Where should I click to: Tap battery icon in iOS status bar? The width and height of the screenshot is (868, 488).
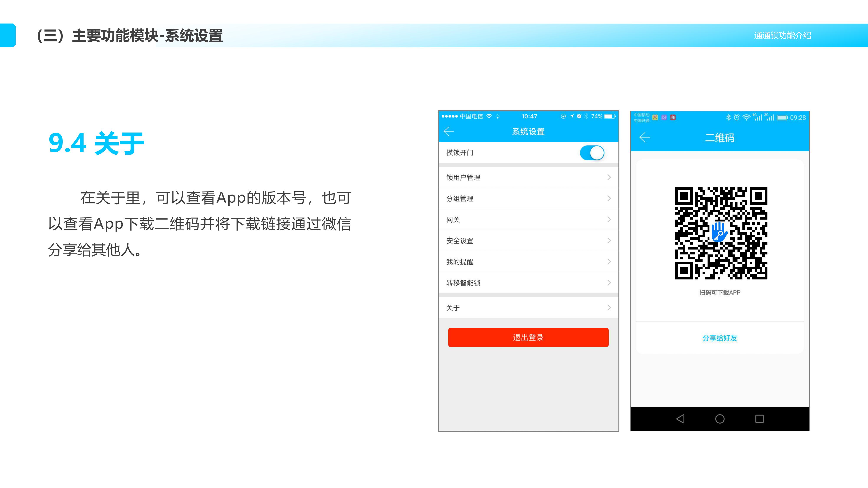[x=609, y=116]
